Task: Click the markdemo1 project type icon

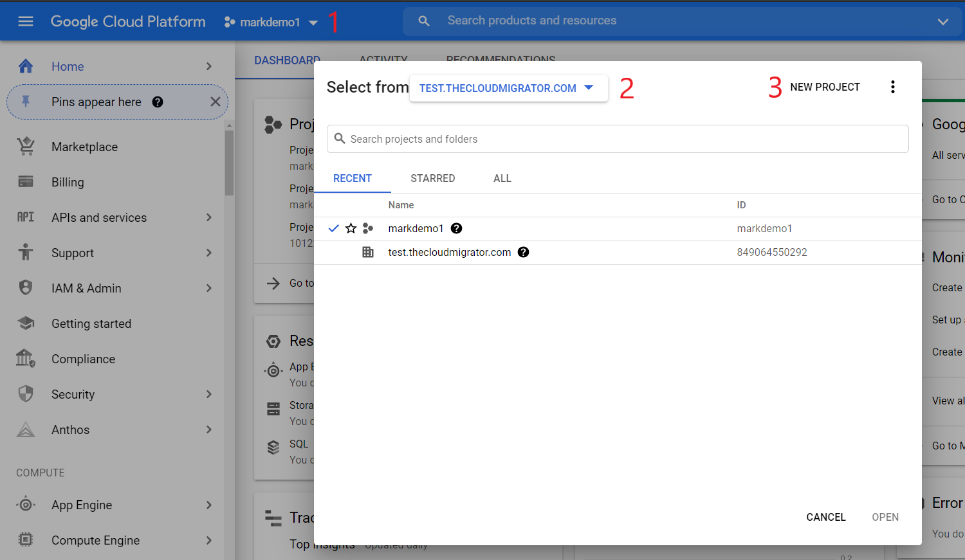Action: click(368, 228)
